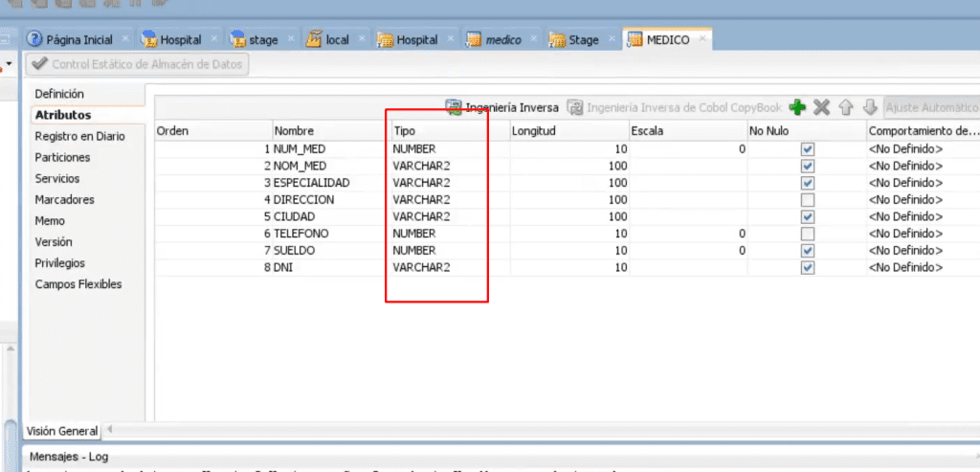Image resolution: width=980 pixels, height=472 pixels.
Task: Select the Visión General bottom tab
Action: 62,431
